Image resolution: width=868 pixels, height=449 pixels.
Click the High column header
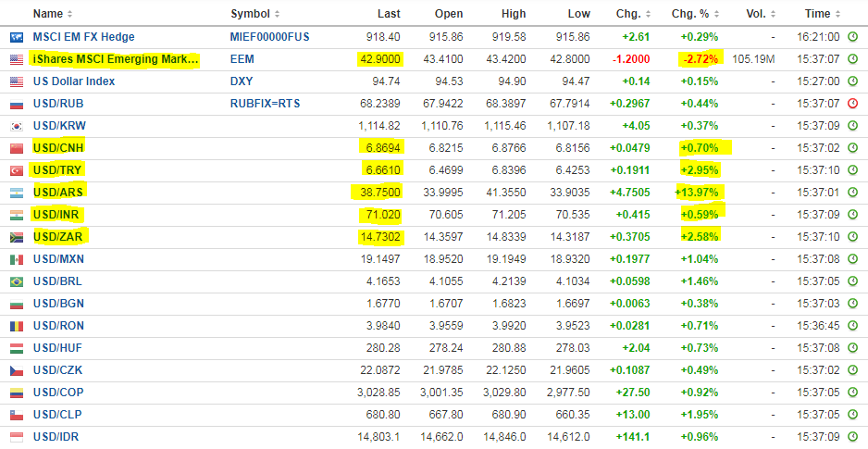[x=514, y=14]
